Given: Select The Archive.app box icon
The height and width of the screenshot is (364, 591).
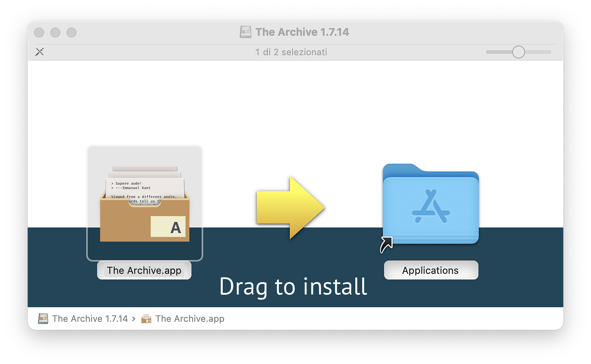Looking at the screenshot, I should [145, 203].
